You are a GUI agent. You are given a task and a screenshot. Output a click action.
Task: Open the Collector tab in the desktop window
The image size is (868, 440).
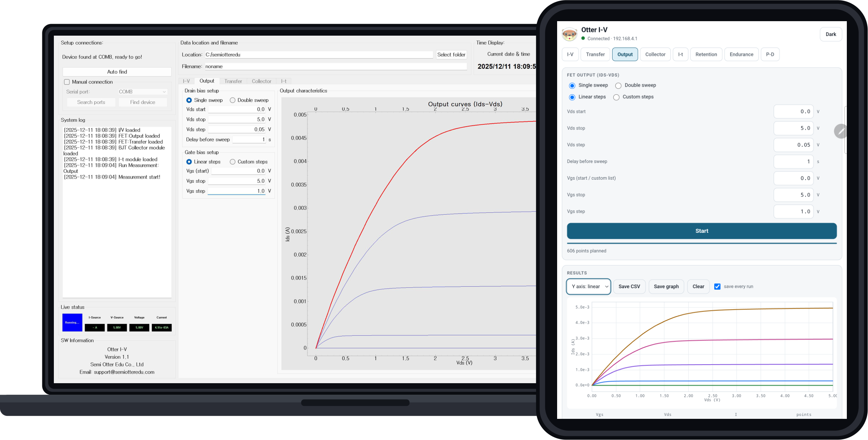tap(261, 81)
